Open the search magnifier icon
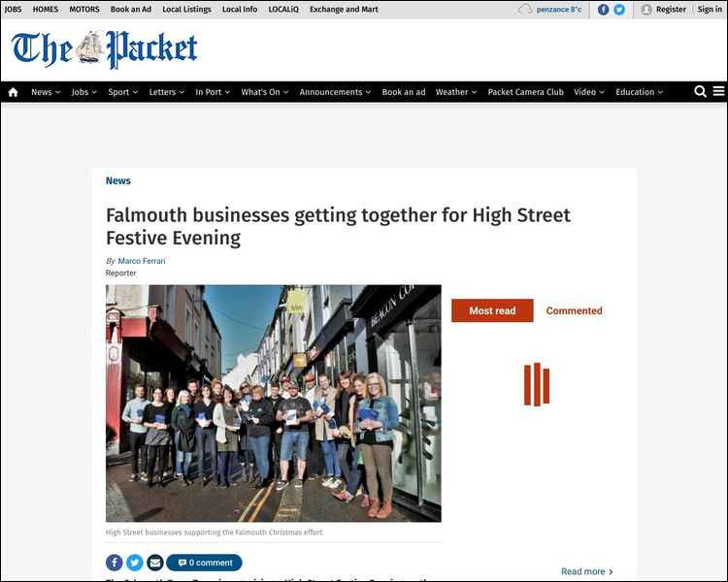Image resolution: width=728 pixels, height=582 pixels. pos(700,91)
